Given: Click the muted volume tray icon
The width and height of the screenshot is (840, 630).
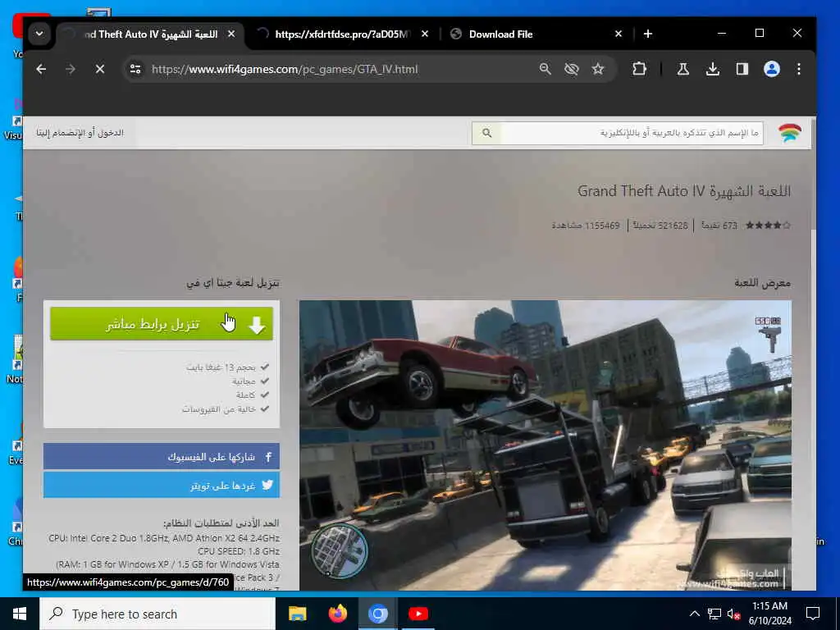Looking at the screenshot, I should [733, 614].
